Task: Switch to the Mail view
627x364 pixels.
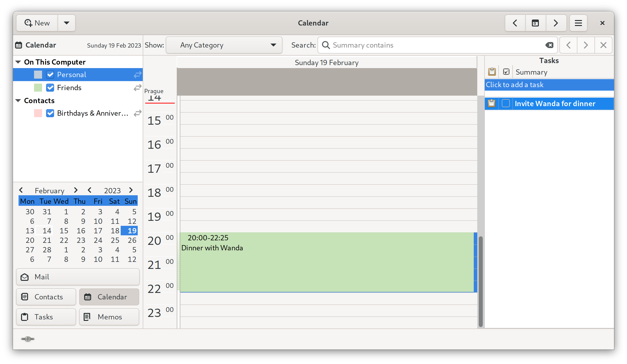Action: point(78,277)
